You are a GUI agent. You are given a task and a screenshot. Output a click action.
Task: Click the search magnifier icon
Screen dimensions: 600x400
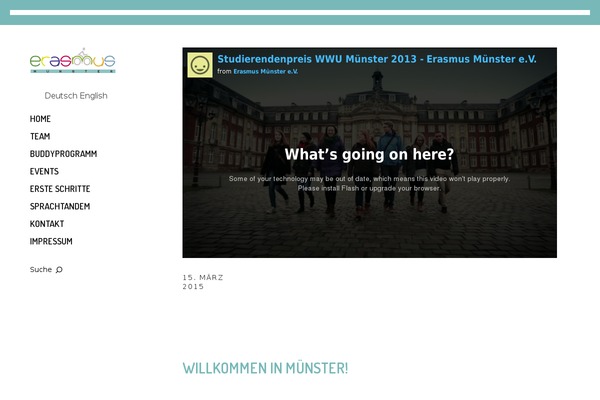(x=59, y=270)
